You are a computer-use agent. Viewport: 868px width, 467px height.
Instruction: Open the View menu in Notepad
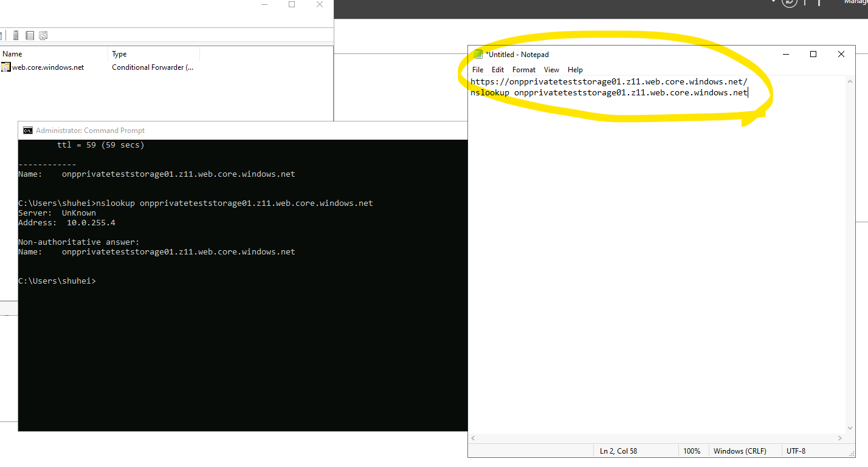(x=551, y=70)
